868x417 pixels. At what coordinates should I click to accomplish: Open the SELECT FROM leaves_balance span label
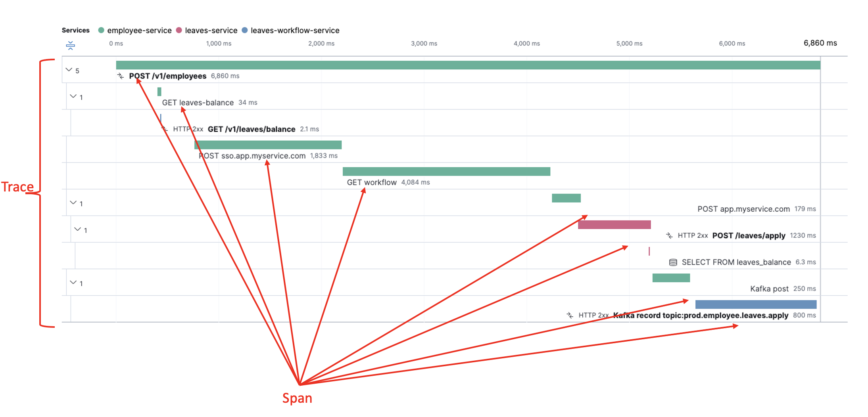click(x=736, y=262)
